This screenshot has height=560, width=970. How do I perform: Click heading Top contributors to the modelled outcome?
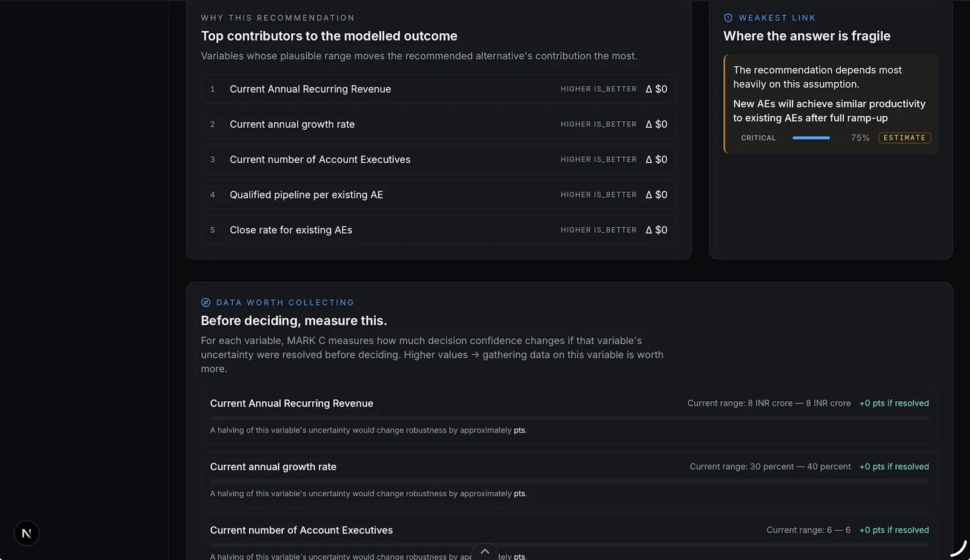tap(329, 36)
